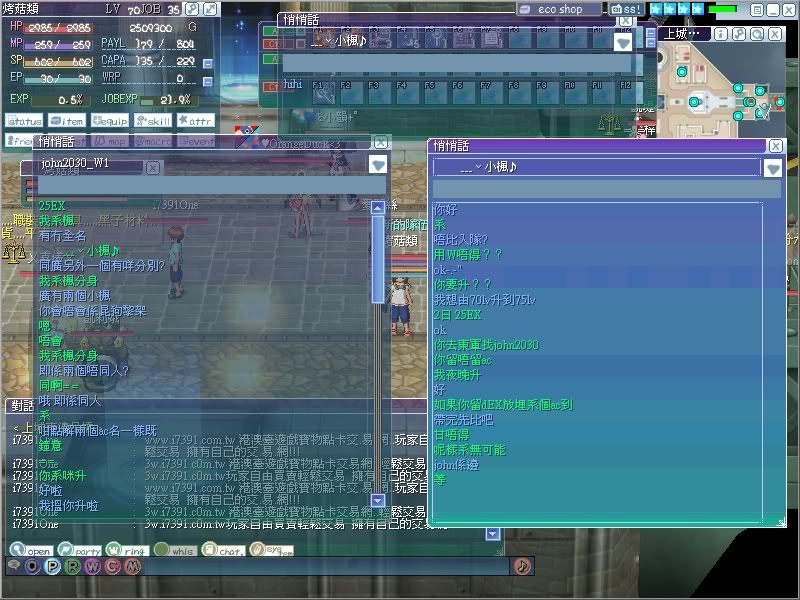Select the C channel in the input bar
Screen dimensions: 800x600
[x=113, y=566]
